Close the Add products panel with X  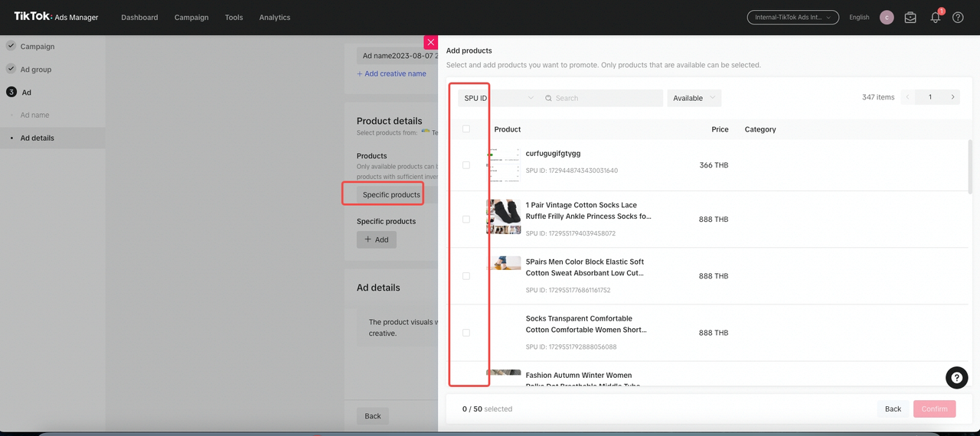[x=431, y=42]
